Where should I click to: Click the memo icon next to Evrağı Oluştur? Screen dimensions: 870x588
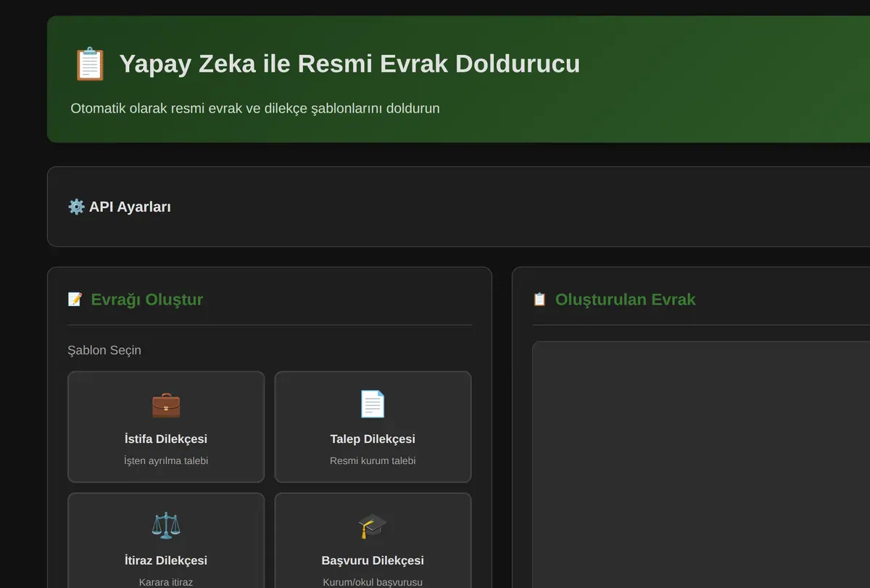pos(75,299)
